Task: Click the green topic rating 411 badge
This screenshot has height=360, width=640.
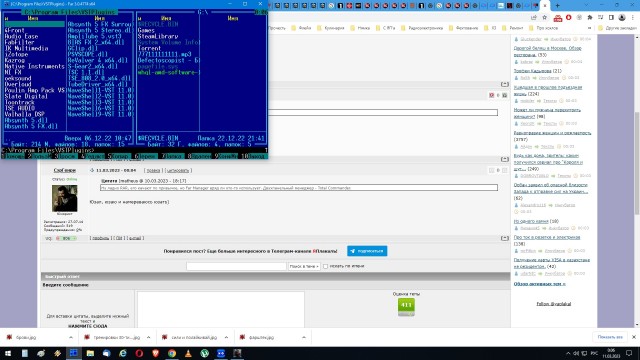Action: point(406,307)
